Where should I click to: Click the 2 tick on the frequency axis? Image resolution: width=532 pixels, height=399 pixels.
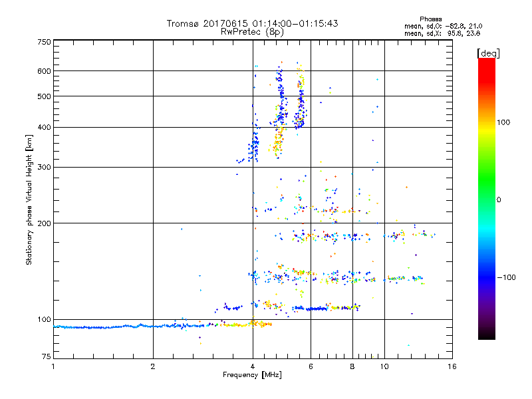(x=153, y=366)
